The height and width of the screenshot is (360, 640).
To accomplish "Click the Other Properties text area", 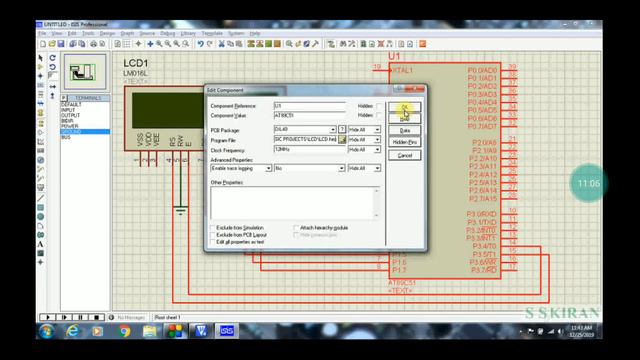I will point(295,203).
